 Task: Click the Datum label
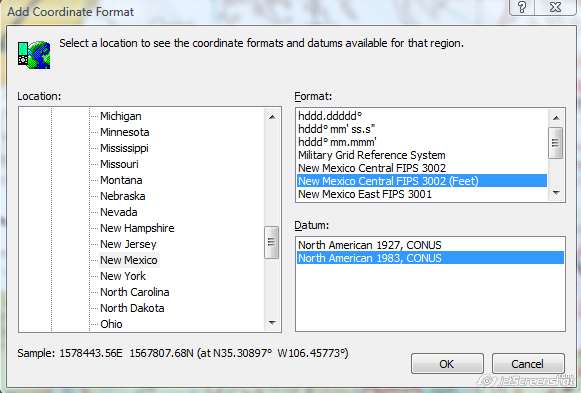(312, 225)
